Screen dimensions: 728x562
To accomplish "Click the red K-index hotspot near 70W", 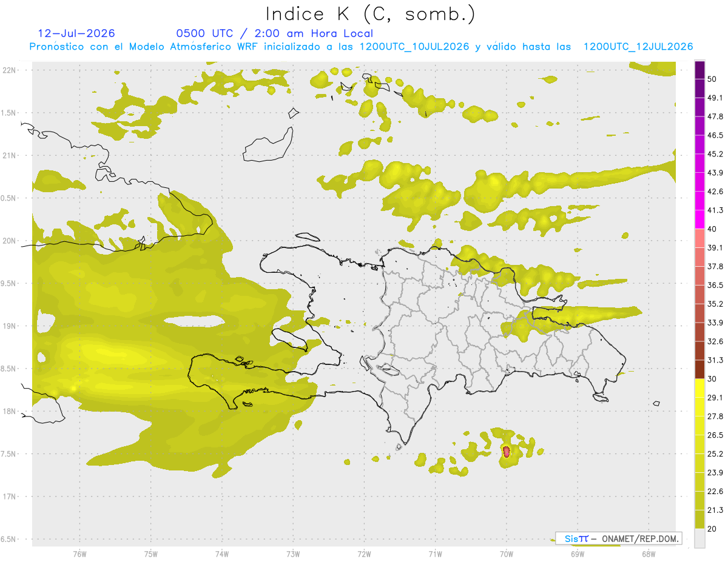I will coord(507,452).
